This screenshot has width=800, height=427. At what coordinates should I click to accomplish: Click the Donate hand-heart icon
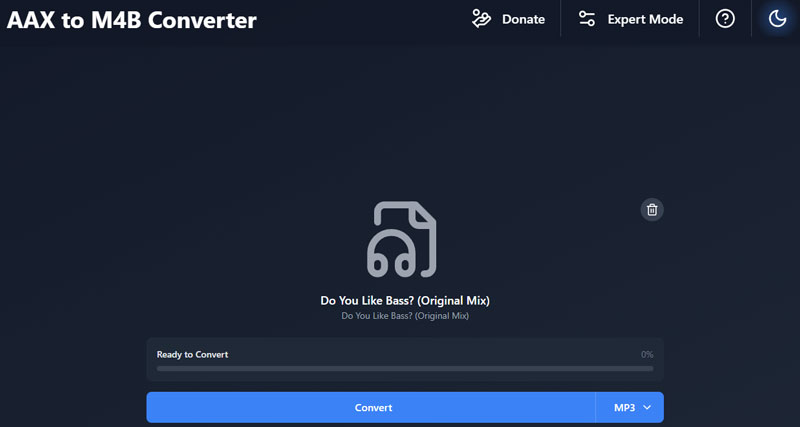[482, 19]
